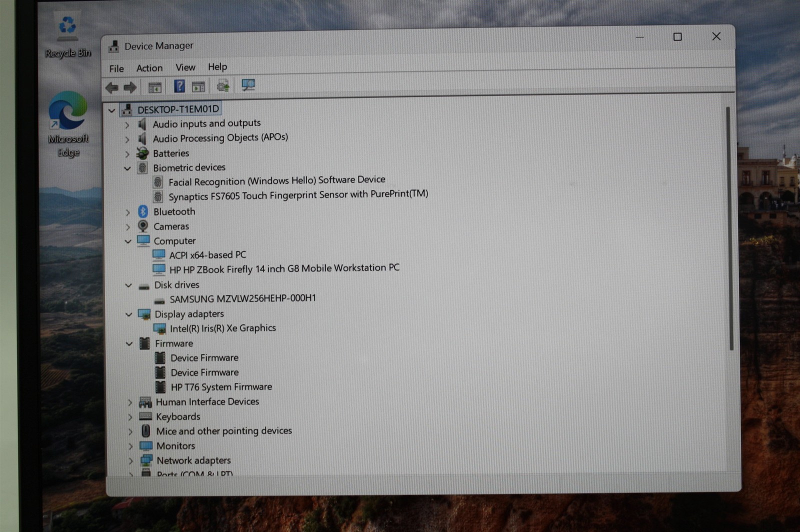
Task: Click the Audio inputs and outputs speaker icon
Action: point(142,123)
